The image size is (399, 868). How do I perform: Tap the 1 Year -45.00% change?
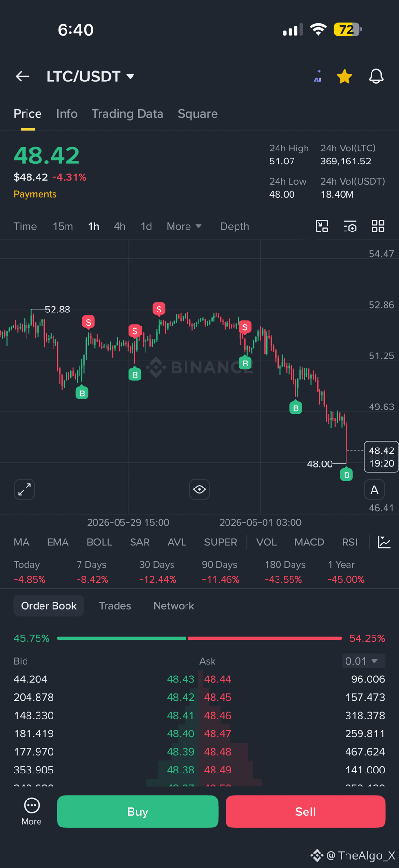click(346, 572)
